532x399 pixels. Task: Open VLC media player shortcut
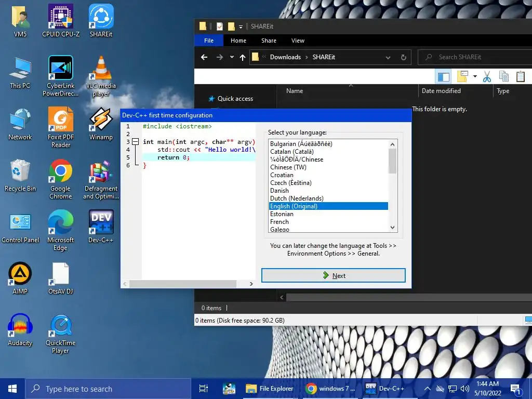pos(101,76)
